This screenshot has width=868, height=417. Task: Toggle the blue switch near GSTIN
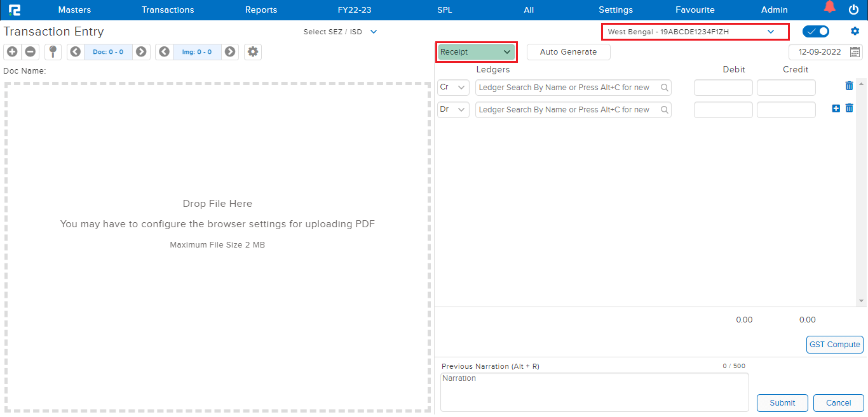pyautogui.click(x=816, y=31)
